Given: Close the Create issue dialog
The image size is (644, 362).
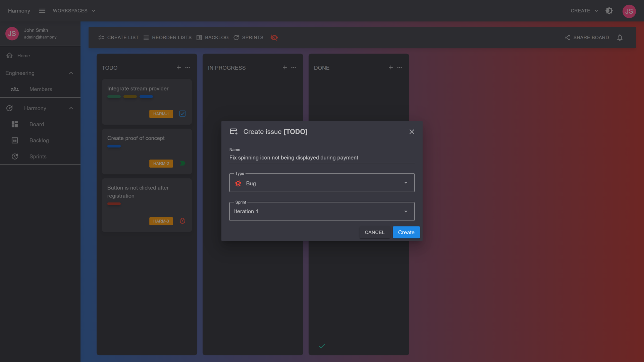Looking at the screenshot, I should [412, 132].
